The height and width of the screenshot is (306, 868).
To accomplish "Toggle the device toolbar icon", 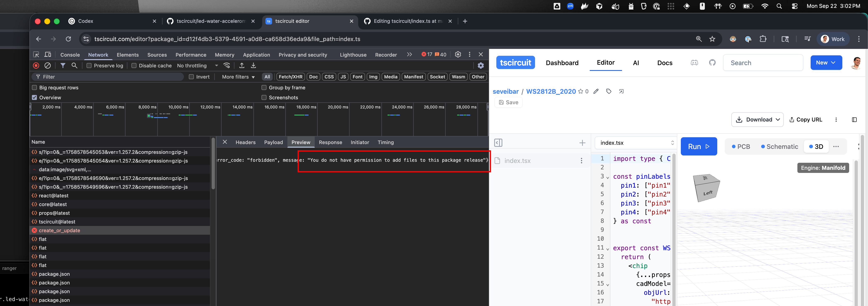I will [48, 54].
